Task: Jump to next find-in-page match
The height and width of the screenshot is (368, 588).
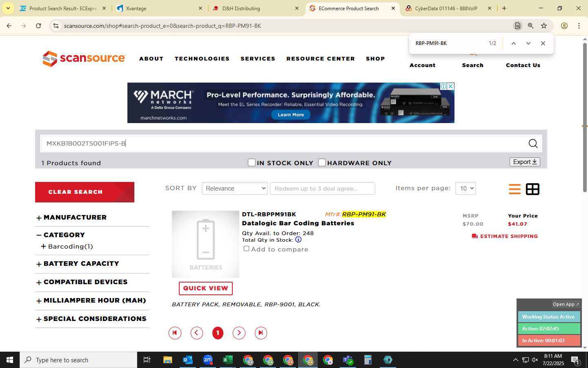Action: (528, 43)
